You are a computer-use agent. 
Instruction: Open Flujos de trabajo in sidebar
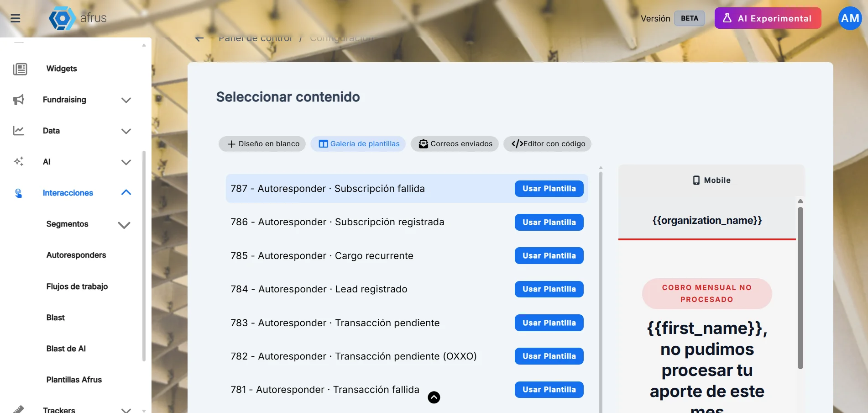[77, 286]
